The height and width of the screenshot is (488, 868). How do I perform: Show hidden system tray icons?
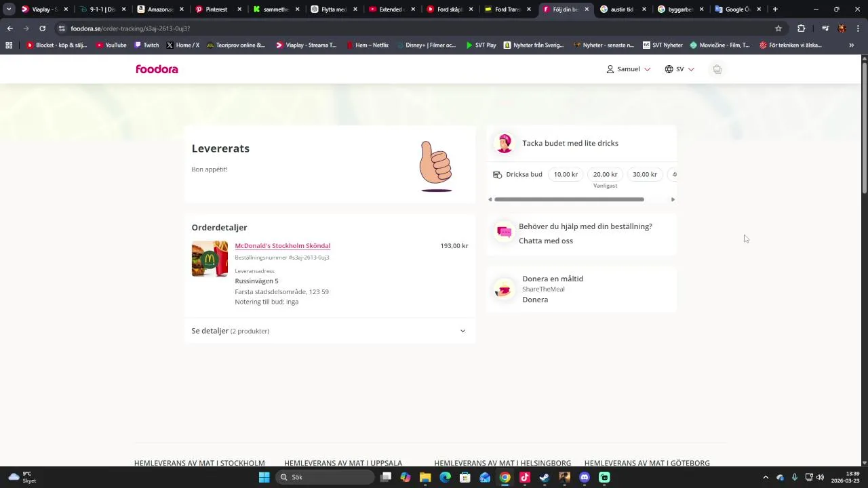pyautogui.click(x=766, y=477)
